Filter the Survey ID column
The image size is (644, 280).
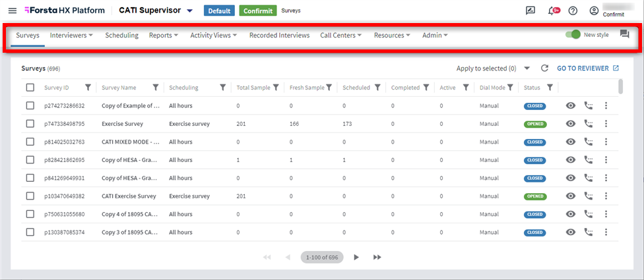point(88,88)
